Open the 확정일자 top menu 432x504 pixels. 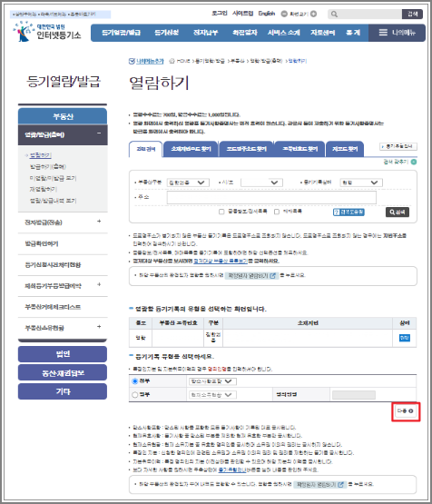(245, 33)
